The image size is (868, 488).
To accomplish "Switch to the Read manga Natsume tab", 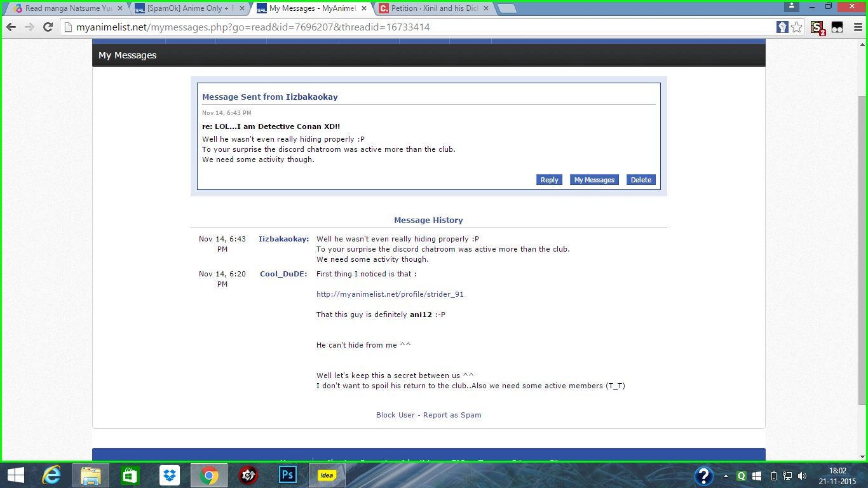I will (64, 9).
